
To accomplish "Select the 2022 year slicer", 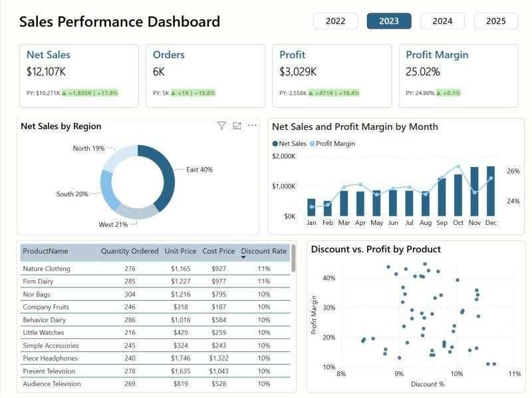I will pyautogui.click(x=335, y=21).
